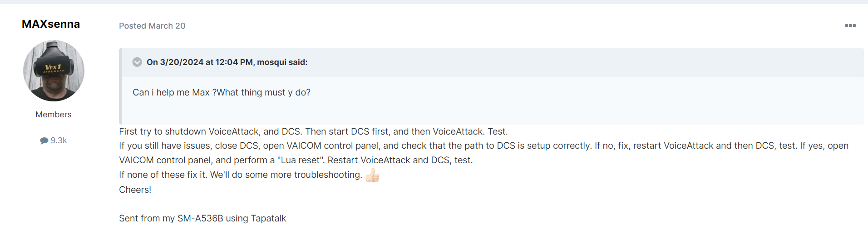Click the thumbs-up emoji in the post
This screenshot has height=251, width=868.
coord(372,175)
